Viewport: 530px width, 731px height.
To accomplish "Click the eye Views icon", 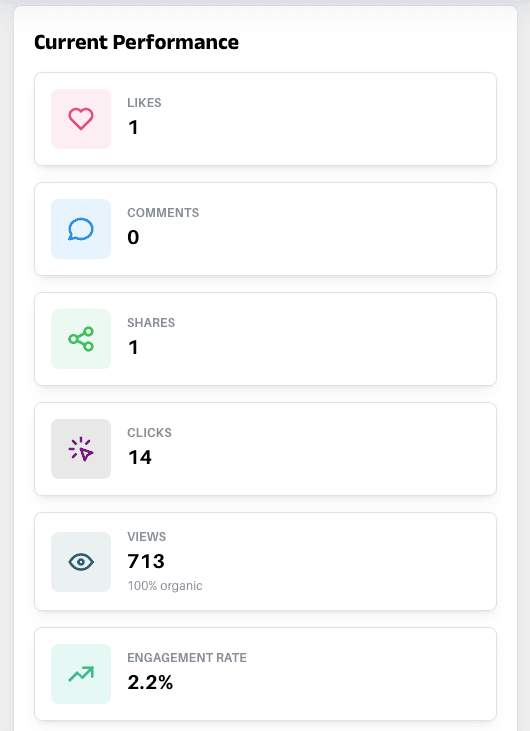I will click(x=81, y=562).
